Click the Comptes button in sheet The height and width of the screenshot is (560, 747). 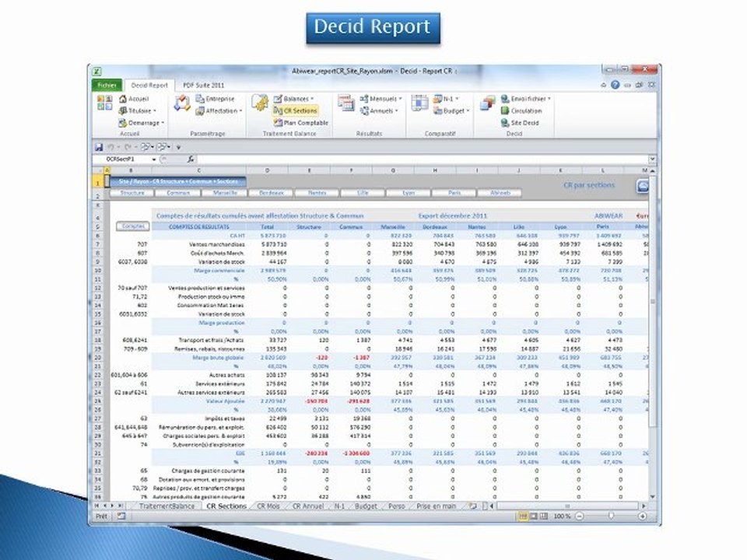click(133, 226)
